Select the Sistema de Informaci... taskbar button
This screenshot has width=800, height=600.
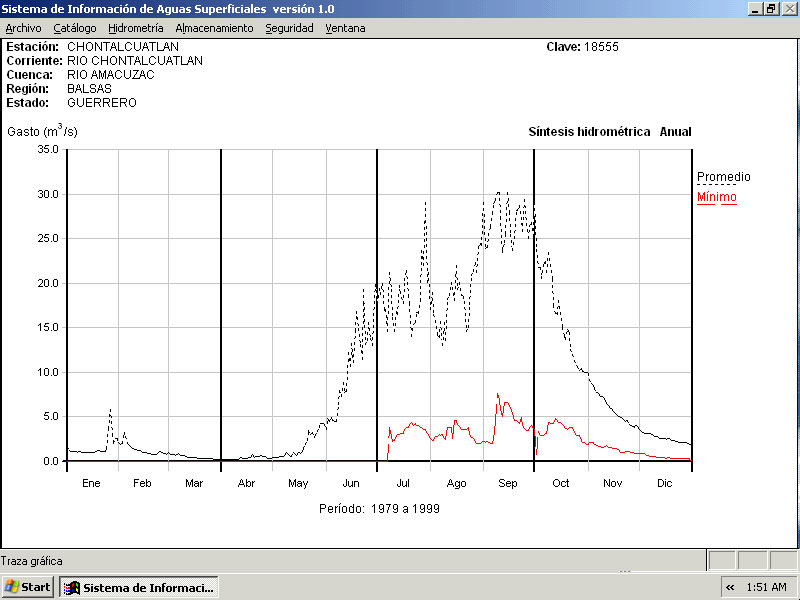pyautogui.click(x=139, y=587)
